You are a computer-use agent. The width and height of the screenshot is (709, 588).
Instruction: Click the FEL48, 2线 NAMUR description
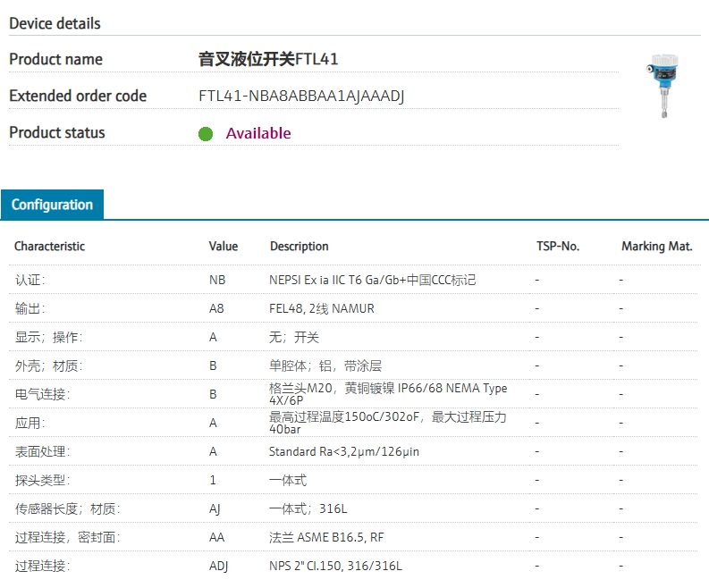(322, 308)
